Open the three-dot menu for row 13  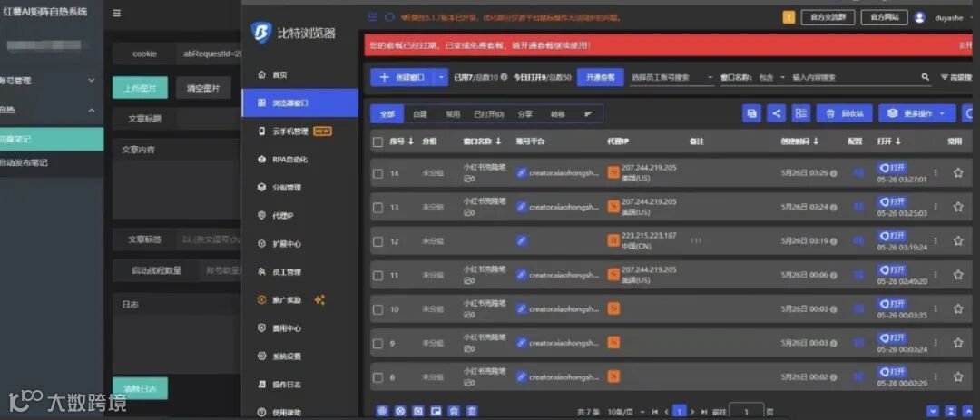click(x=936, y=207)
